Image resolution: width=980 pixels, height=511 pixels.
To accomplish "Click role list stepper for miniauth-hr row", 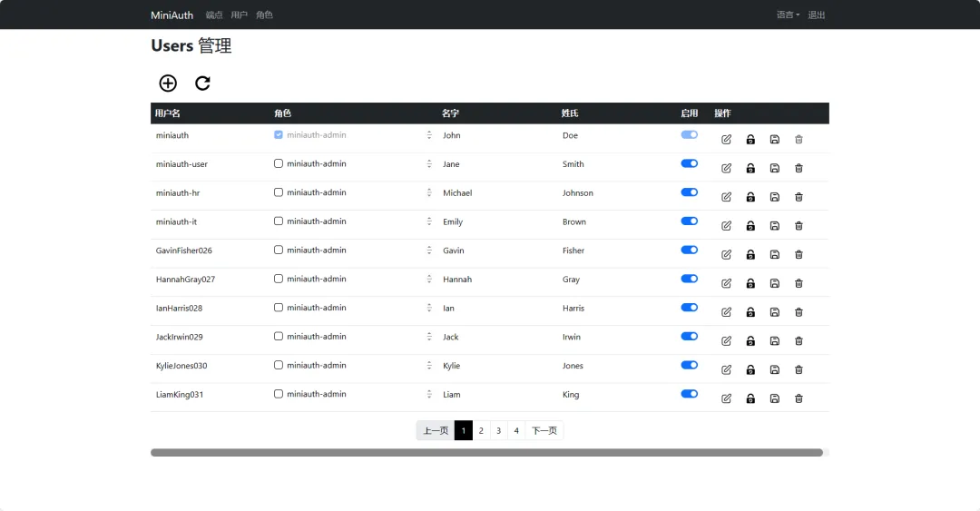I will tap(429, 192).
